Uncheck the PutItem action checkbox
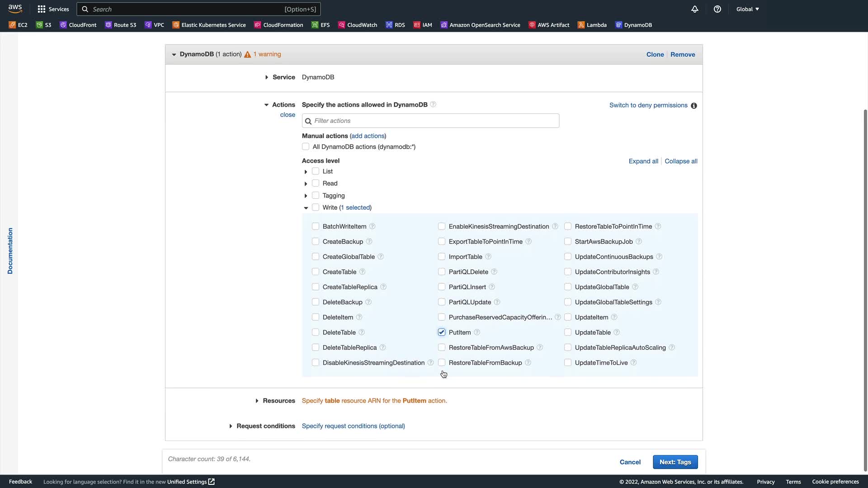The image size is (868, 488). pos(442,333)
